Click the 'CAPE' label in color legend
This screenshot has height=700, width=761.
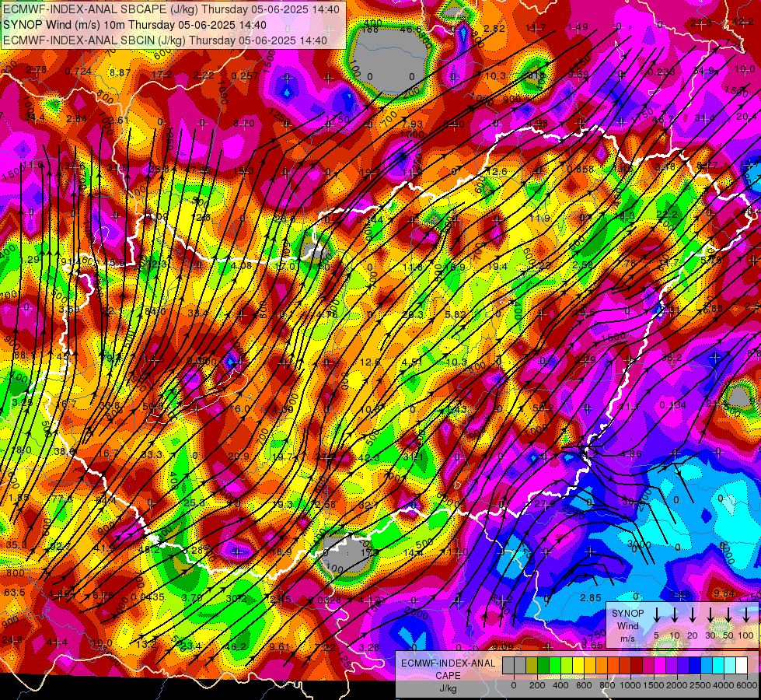[x=448, y=676]
